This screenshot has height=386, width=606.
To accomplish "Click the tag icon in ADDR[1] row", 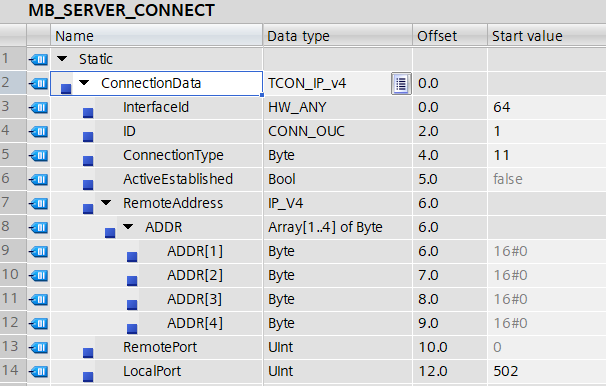I will point(38,251).
